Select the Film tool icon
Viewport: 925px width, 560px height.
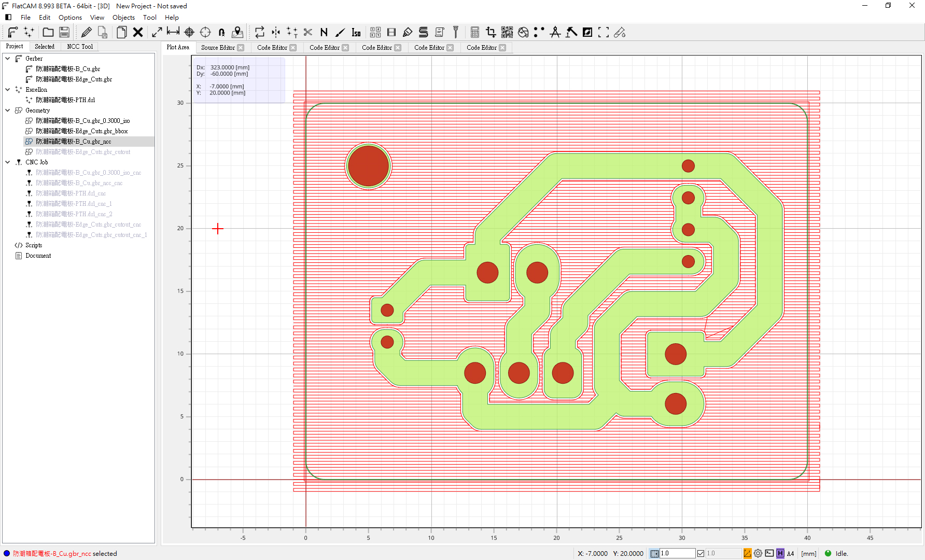391,32
